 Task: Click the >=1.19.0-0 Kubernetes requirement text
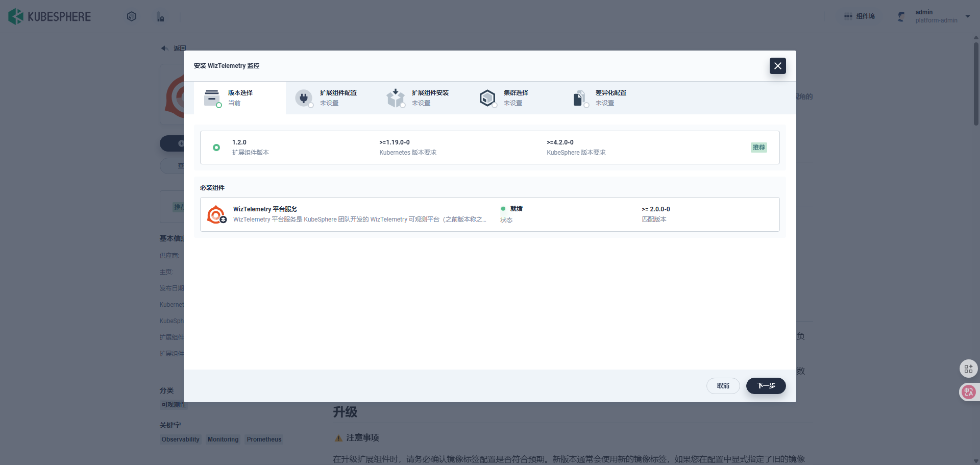tap(395, 142)
